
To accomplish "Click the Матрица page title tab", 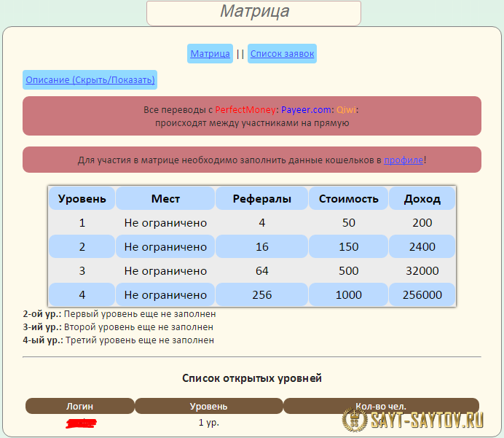I will coord(253,12).
